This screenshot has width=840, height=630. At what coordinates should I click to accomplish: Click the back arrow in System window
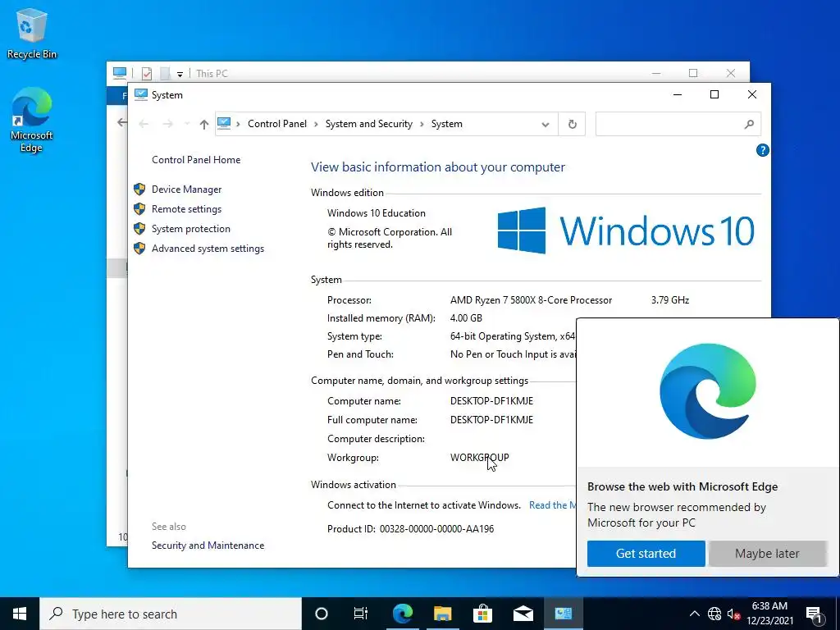click(144, 125)
